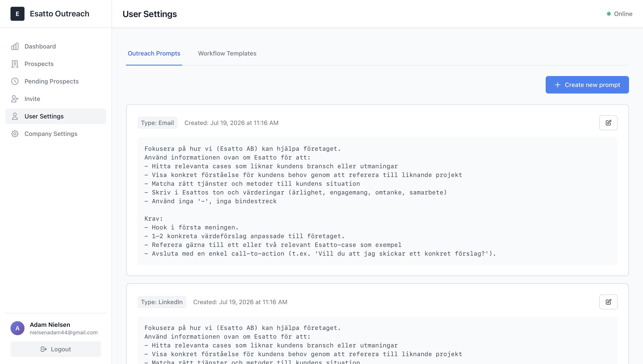The height and width of the screenshot is (364, 643).
Task: Click the Pending Prospects clock icon
Action: pos(15,81)
